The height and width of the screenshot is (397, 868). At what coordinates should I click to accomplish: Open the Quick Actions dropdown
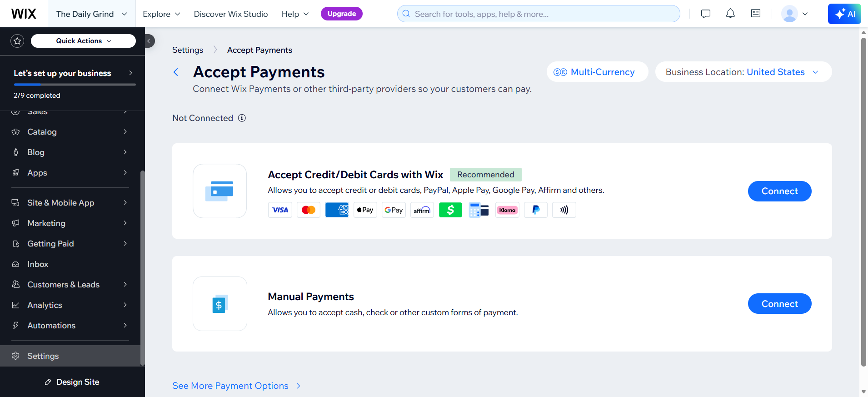click(83, 41)
